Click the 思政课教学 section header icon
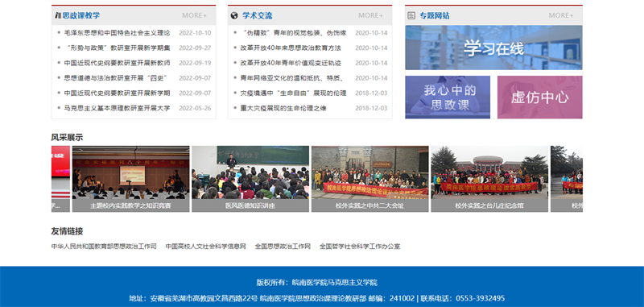The image size is (644, 307). pos(58,15)
